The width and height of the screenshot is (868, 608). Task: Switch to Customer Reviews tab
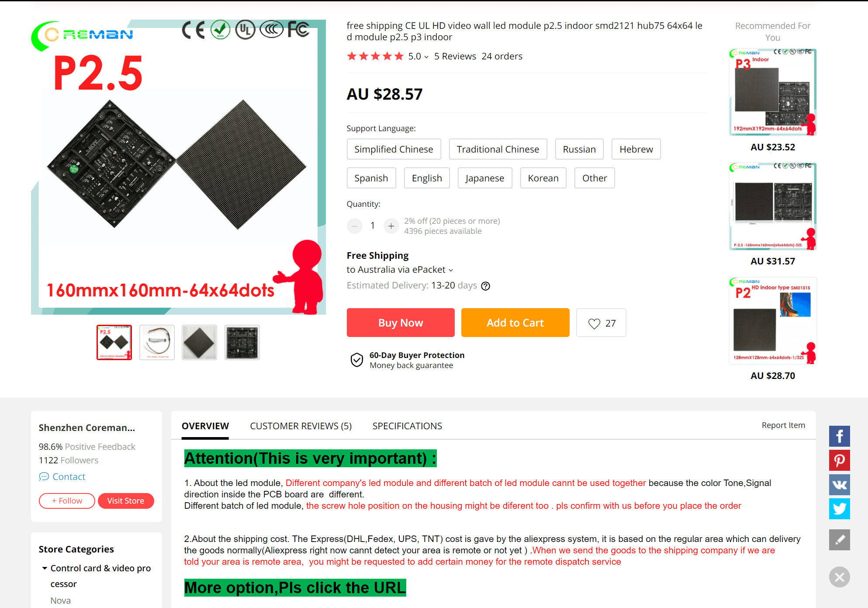(x=301, y=426)
